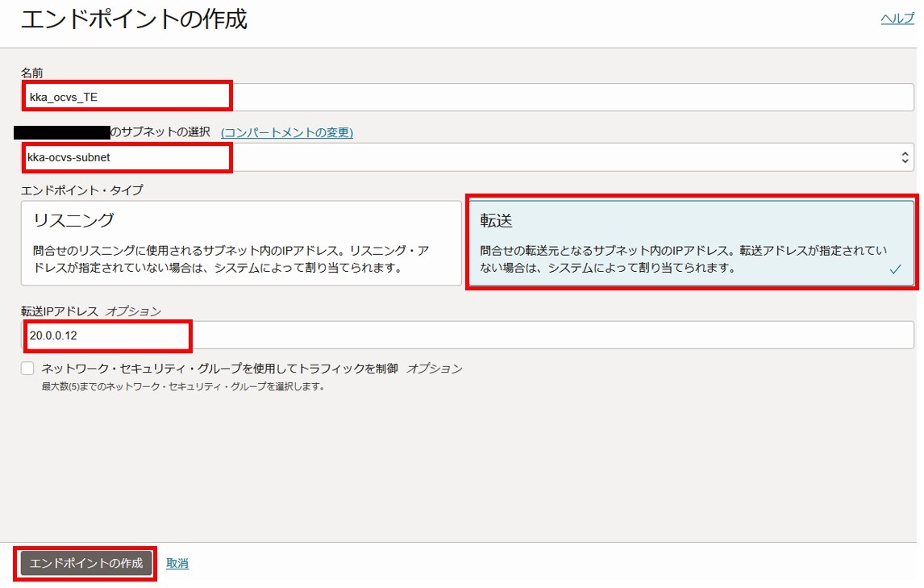Screen dimensions: 924x588
Task: Click the 名前 field label
Action: pos(32,73)
